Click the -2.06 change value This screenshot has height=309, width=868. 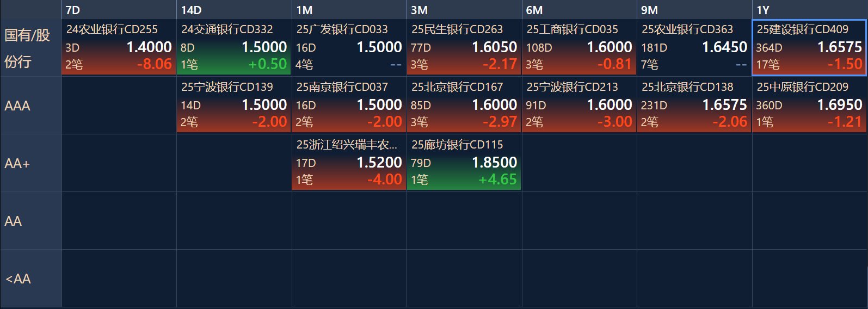pos(730,122)
